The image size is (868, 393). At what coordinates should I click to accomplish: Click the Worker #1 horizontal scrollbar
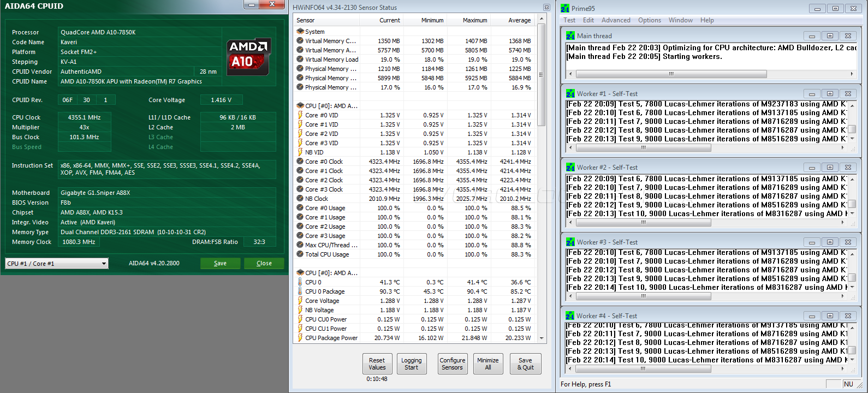706,148
